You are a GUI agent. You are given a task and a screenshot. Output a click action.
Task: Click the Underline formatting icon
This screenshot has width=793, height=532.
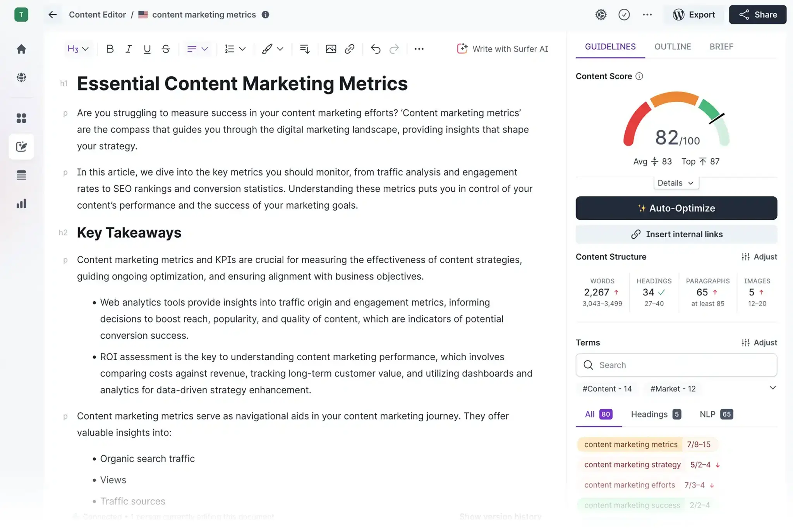click(147, 48)
